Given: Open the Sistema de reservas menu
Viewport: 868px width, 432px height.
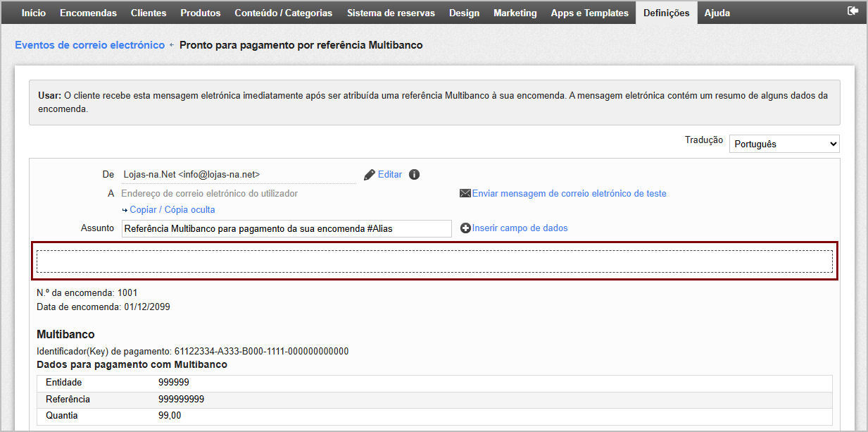Looking at the screenshot, I should point(391,13).
